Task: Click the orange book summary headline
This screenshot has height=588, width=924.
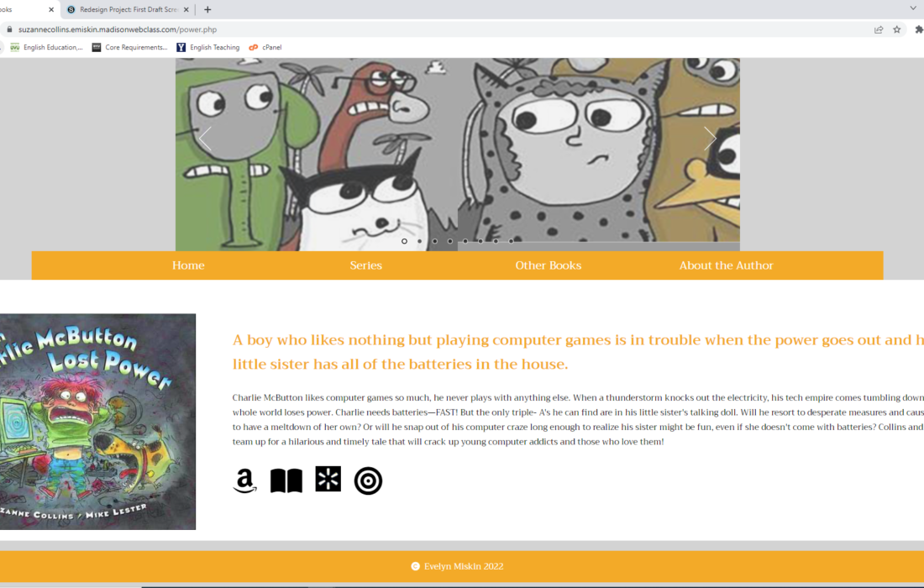Action: point(578,352)
